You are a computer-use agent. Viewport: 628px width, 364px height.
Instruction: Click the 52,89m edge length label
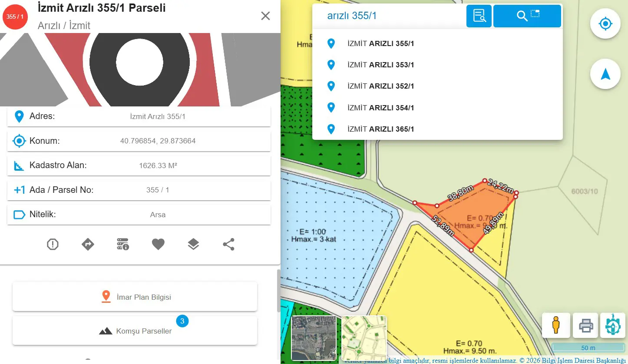pyautogui.click(x=443, y=225)
